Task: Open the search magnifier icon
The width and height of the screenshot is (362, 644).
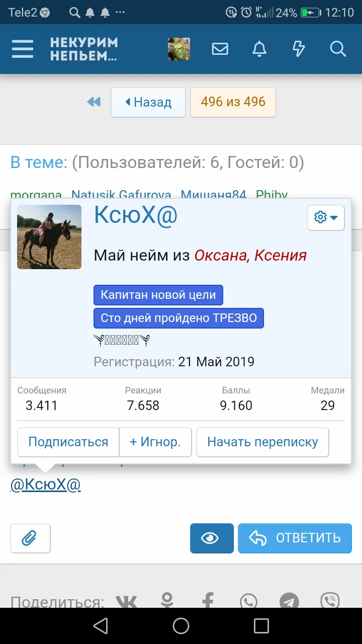Action: pyautogui.click(x=338, y=49)
